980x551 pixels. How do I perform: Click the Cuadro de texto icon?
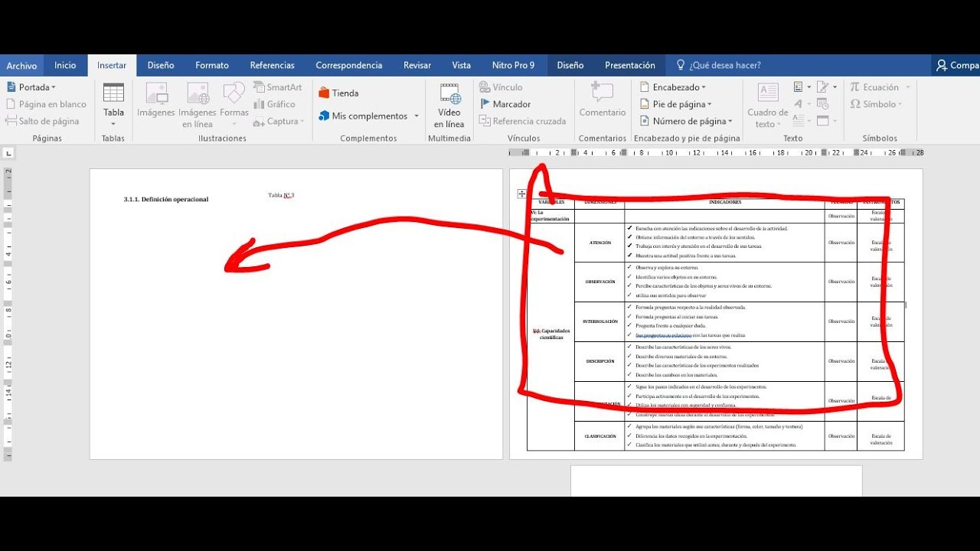767,94
